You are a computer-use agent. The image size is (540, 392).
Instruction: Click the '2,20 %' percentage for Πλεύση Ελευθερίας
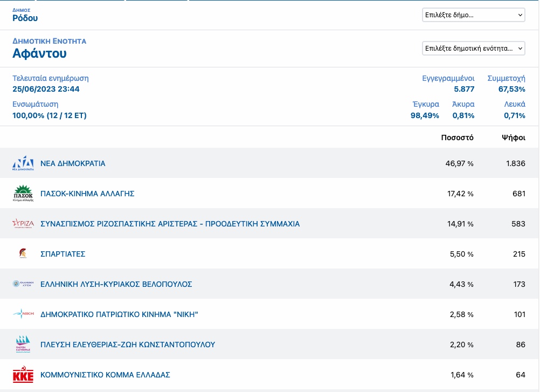[461, 345]
